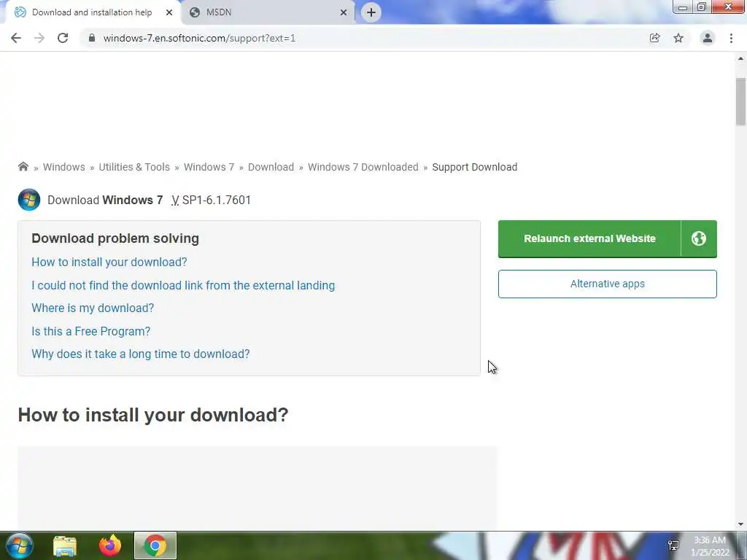Open 'Why does it take a long time' link

(x=141, y=354)
